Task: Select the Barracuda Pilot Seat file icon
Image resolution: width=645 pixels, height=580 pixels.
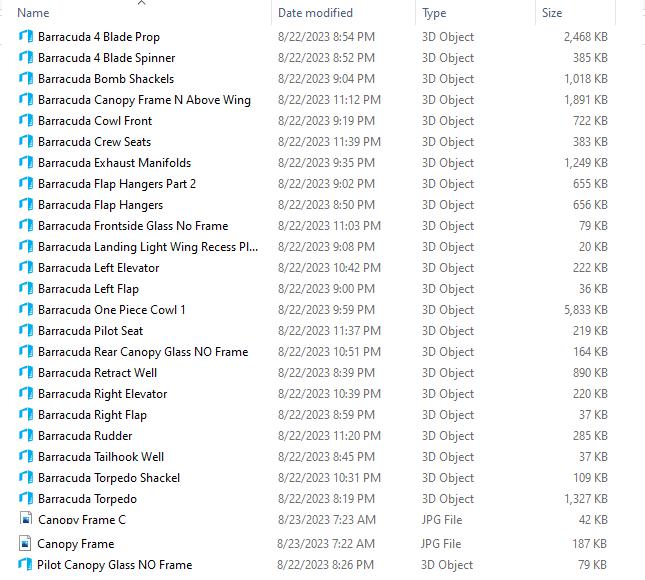Action: coord(26,330)
